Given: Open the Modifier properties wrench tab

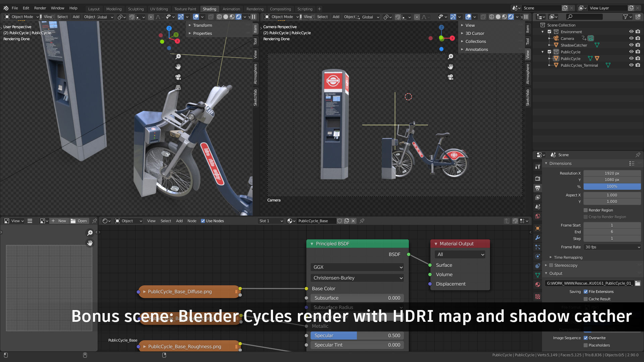Looking at the screenshot, I should point(538,238).
